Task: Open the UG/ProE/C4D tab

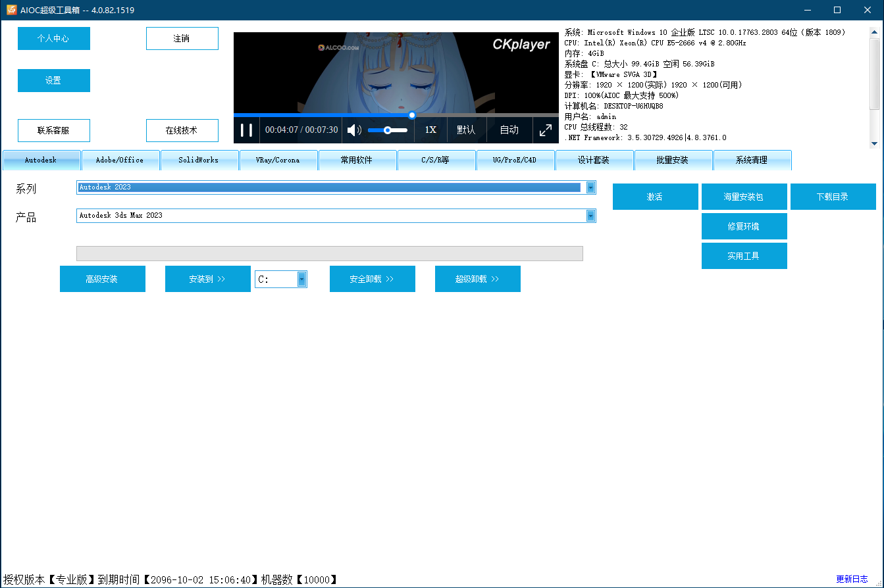Action: point(515,160)
